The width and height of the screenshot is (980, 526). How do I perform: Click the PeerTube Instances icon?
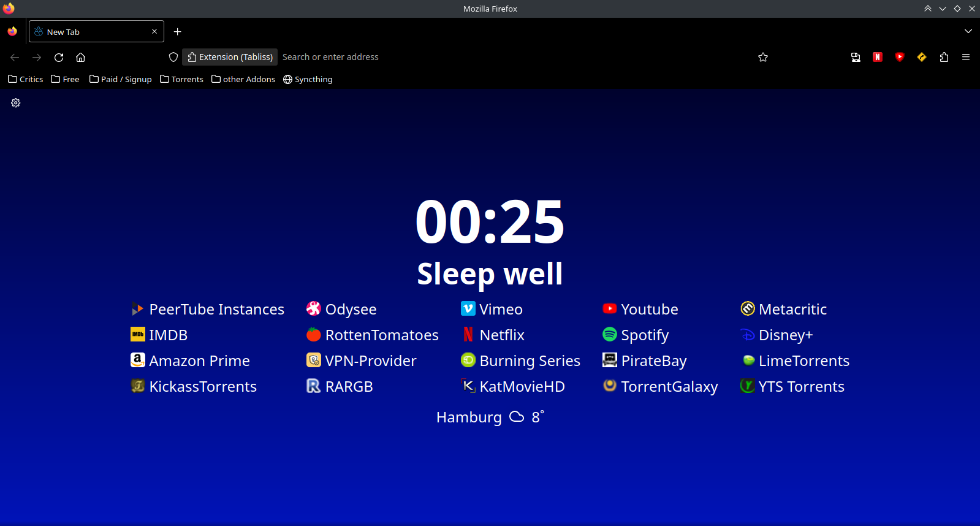coord(137,309)
